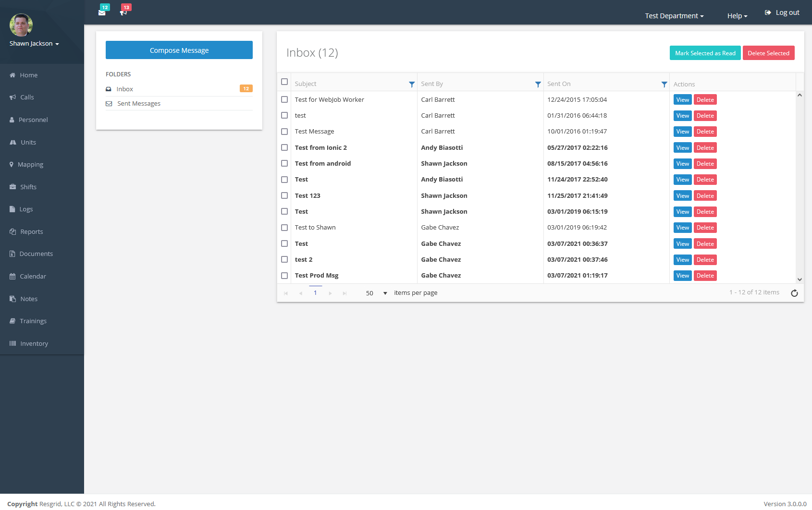Screen dimensions: 812x510
Task: Open the Help menu
Action: pos(736,15)
